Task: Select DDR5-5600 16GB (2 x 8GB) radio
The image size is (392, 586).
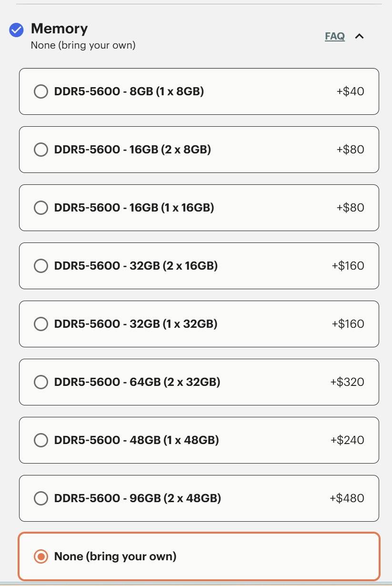Action: tap(41, 150)
